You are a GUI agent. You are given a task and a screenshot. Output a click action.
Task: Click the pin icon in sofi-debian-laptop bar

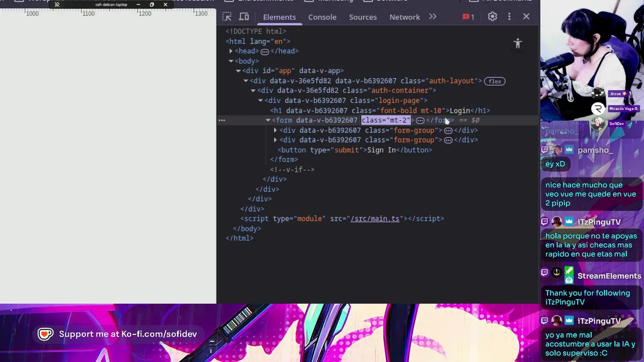pyautogui.click(x=57, y=5)
